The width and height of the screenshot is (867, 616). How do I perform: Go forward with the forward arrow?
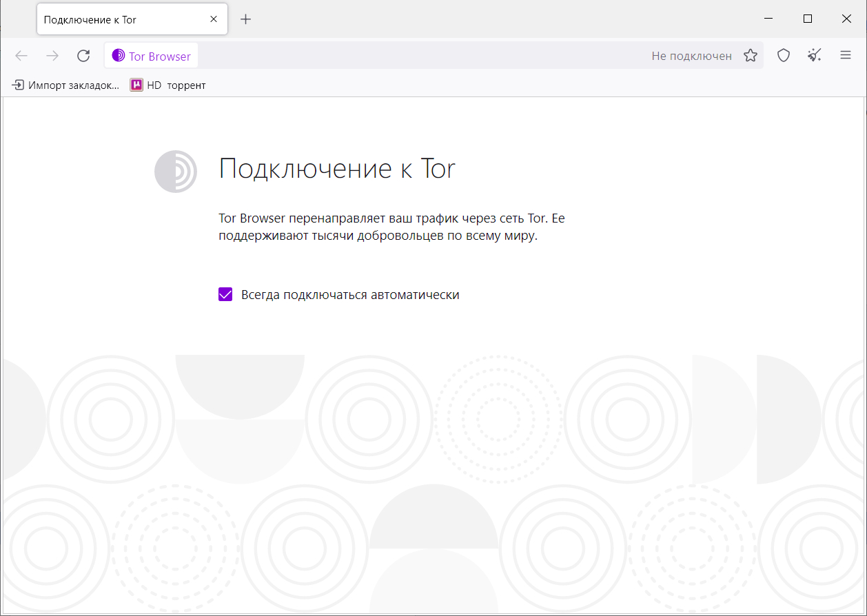point(52,56)
